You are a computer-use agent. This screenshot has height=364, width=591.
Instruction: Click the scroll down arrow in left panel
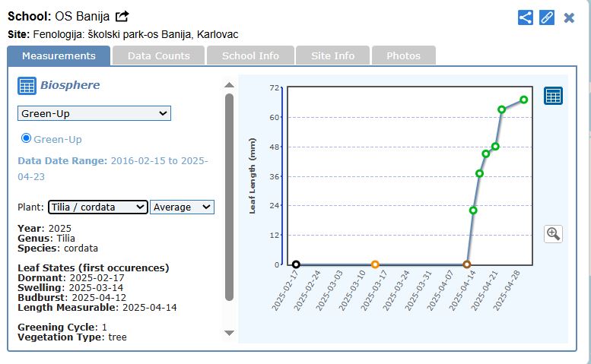229,332
